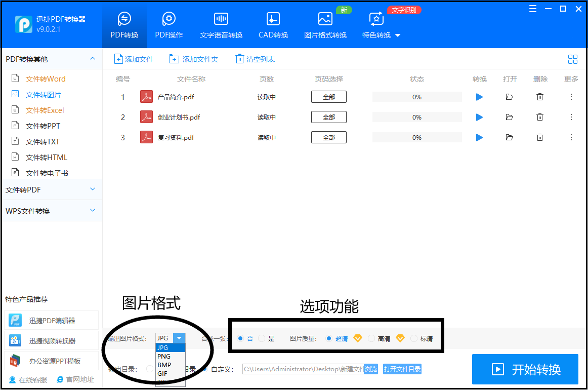The height and width of the screenshot is (390, 588).
Task: Open 办公资源PPT模板 product recommendation
Action: click(52, 361)
